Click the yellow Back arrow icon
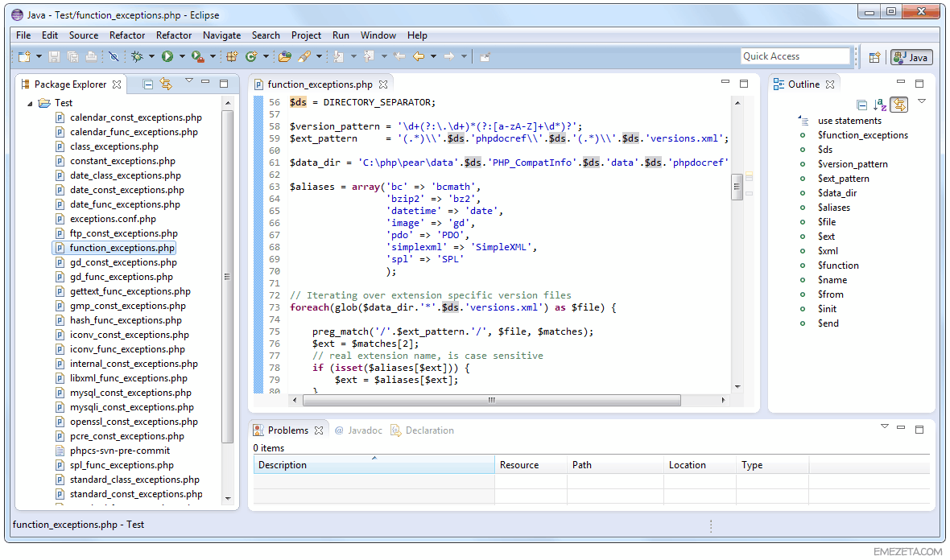The height and width of the screenshot is (560, 950). click(x=419, y=57)
